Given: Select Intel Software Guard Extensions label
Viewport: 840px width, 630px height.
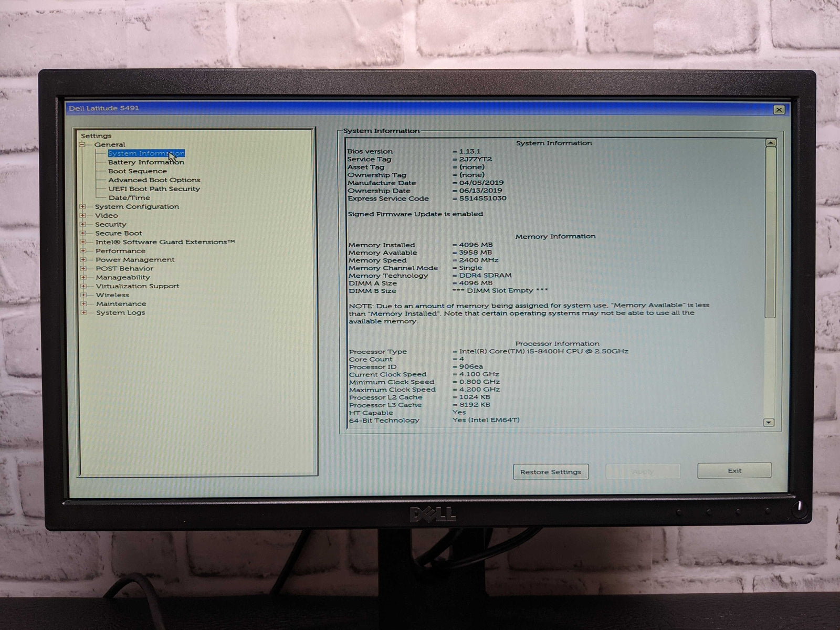Looking at the screenshot, I should coord(165,242).
